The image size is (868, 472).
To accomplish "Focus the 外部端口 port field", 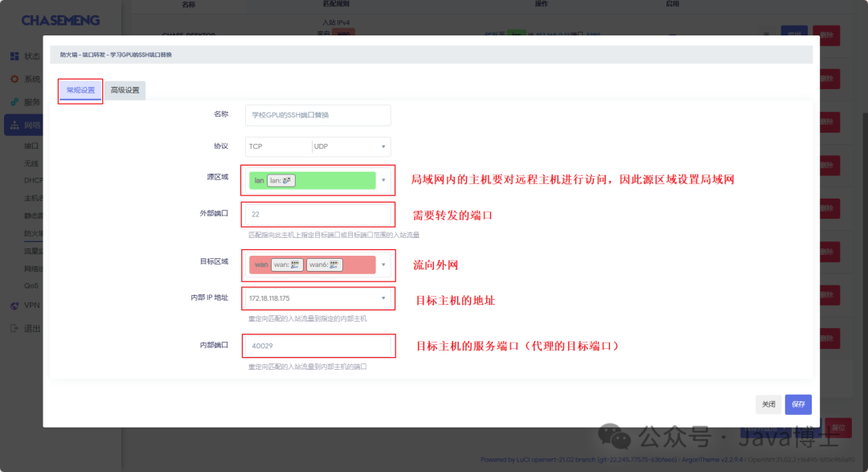I will click(317, 215).
